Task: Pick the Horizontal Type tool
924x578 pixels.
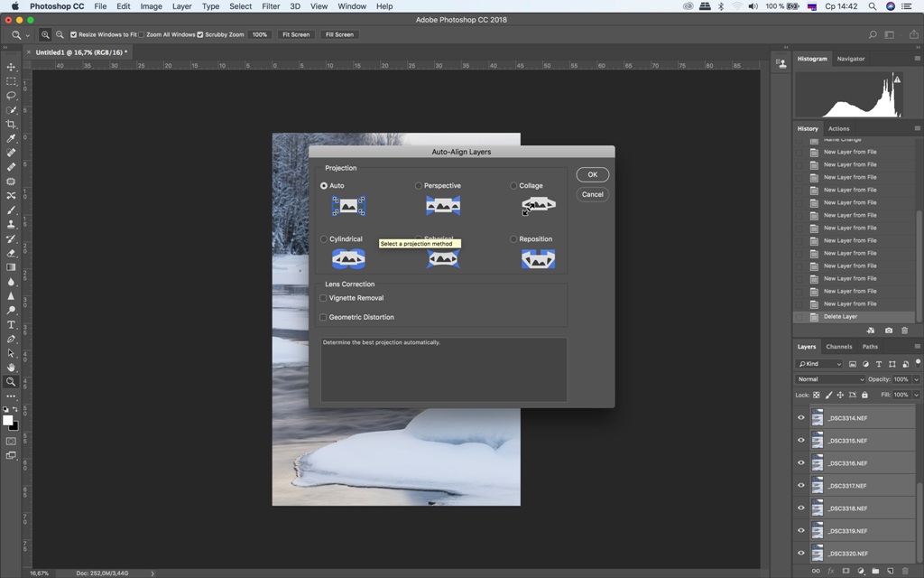Action: [x=11, y=325]
